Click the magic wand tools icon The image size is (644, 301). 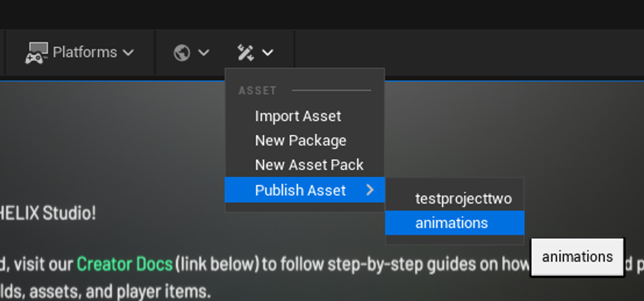coord(245,53)
